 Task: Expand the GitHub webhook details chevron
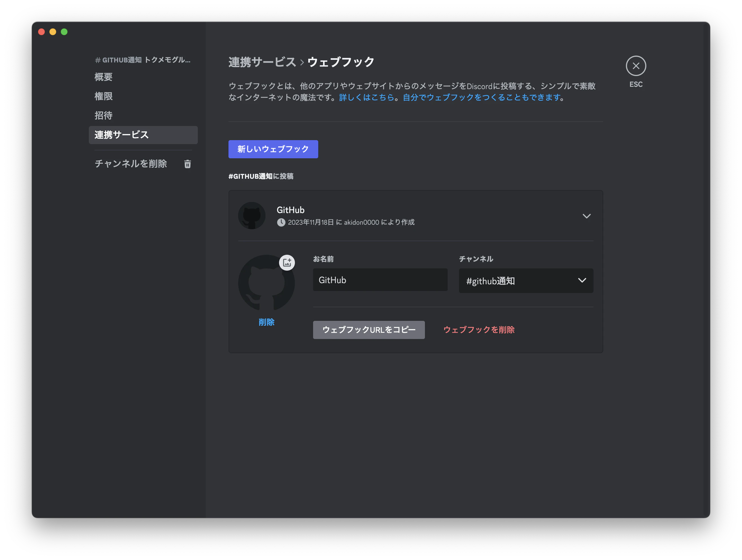point(587,216)
